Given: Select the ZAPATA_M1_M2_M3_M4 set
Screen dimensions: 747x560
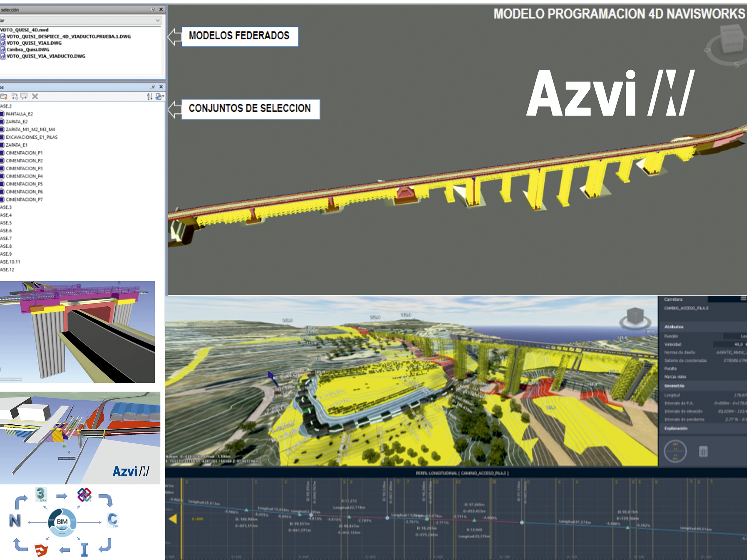Looking at the screenshot, I should click(x=30, y=130).
